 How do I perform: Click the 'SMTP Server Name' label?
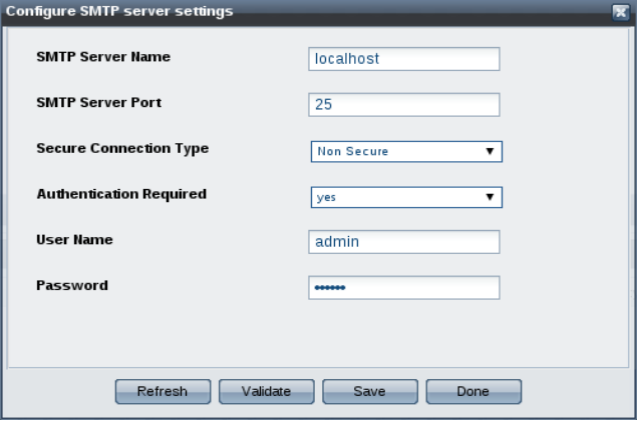pos(103,56)
